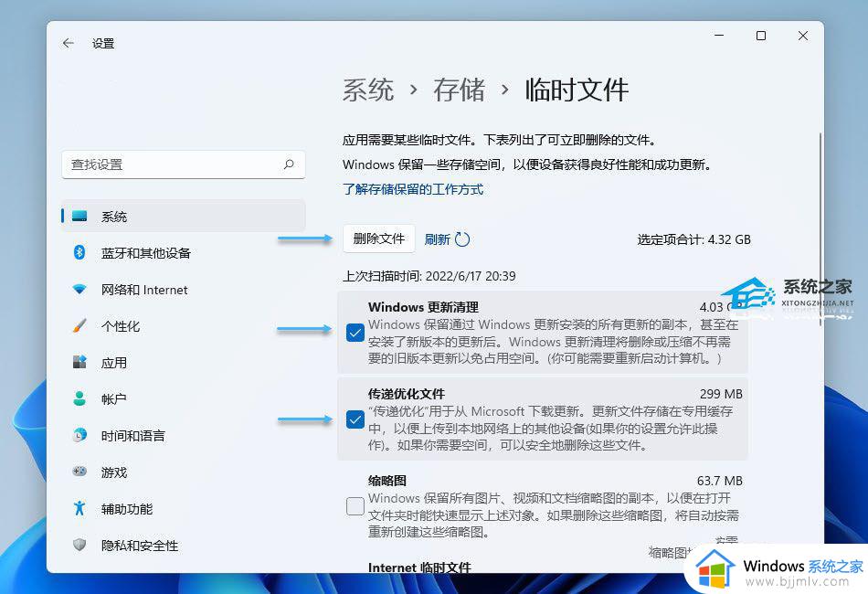Click the 应用 apps icon

click(79, 362)
